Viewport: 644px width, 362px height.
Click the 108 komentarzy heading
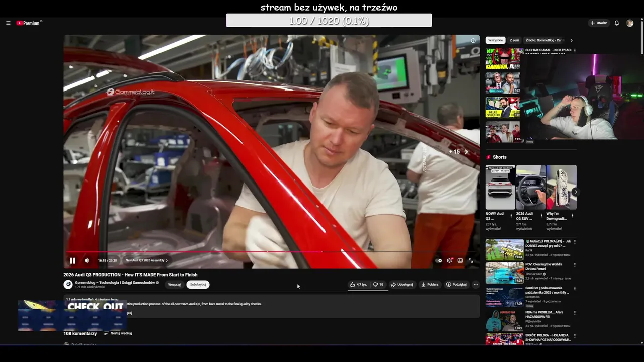[x=80, y=333]
